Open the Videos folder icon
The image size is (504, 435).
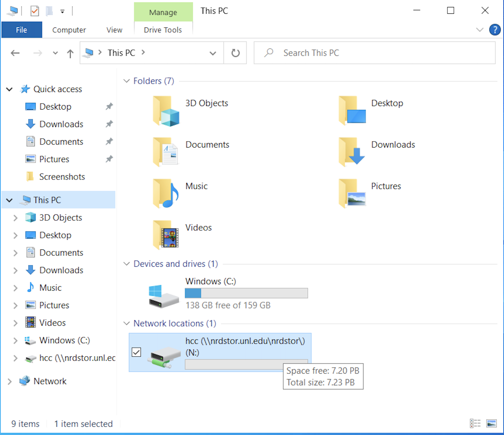click(x=166, y=235)
